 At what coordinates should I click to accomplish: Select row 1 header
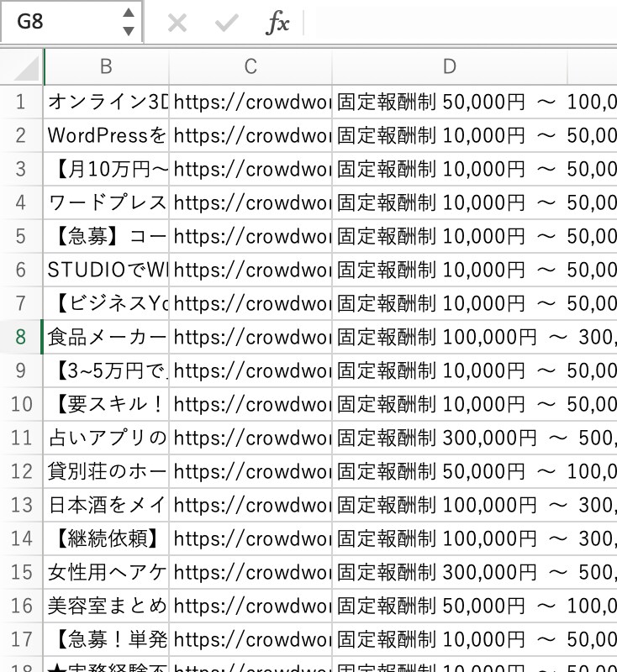(x=21, y=102)
